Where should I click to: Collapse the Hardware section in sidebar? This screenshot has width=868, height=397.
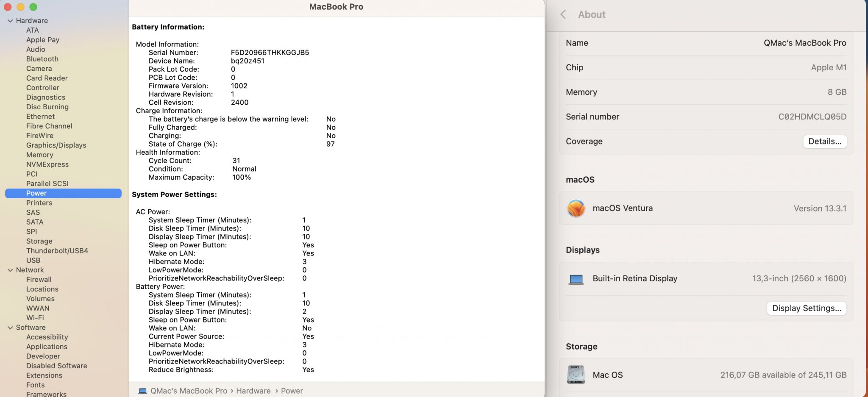tap(10, 21)
